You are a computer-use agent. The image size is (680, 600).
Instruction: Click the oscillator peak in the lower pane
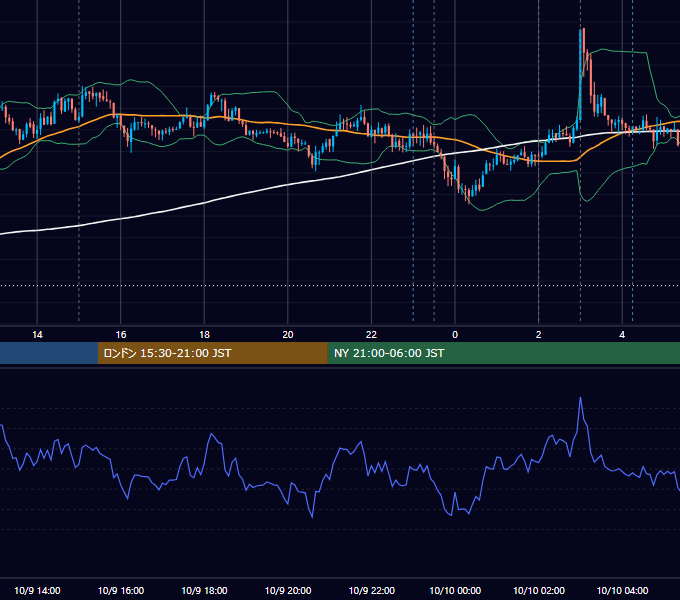click(x=580, y=398)
